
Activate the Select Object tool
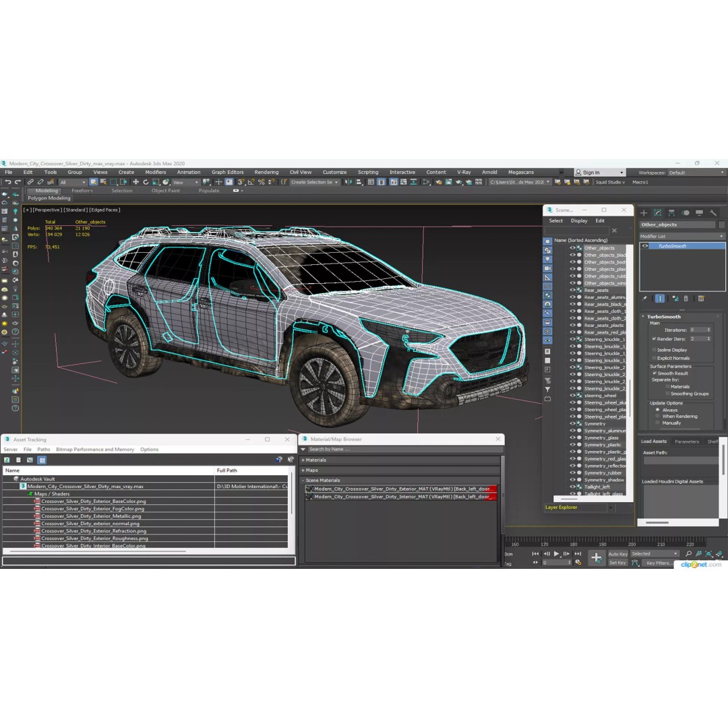click(93, 182)
